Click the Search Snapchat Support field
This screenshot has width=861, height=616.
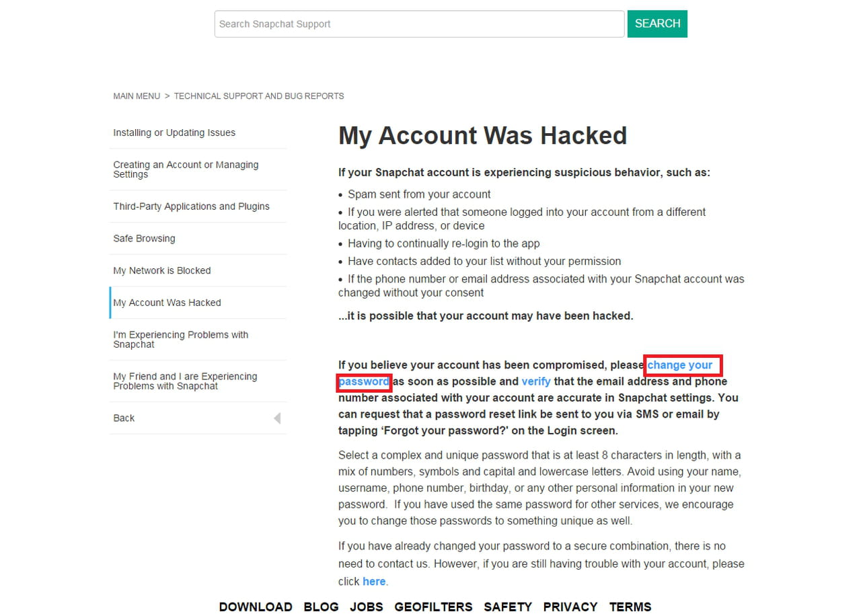[419, 24]
